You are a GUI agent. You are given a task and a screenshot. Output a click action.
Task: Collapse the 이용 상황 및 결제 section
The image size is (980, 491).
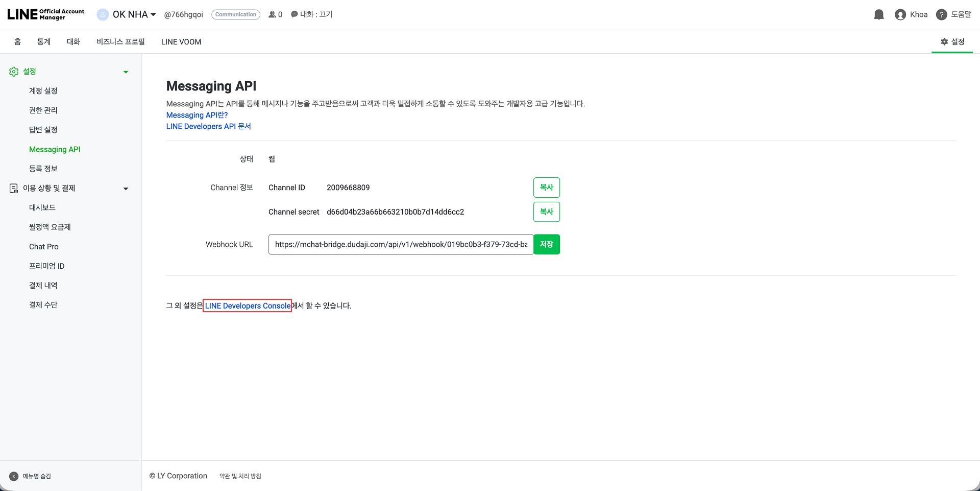point(126,189)
